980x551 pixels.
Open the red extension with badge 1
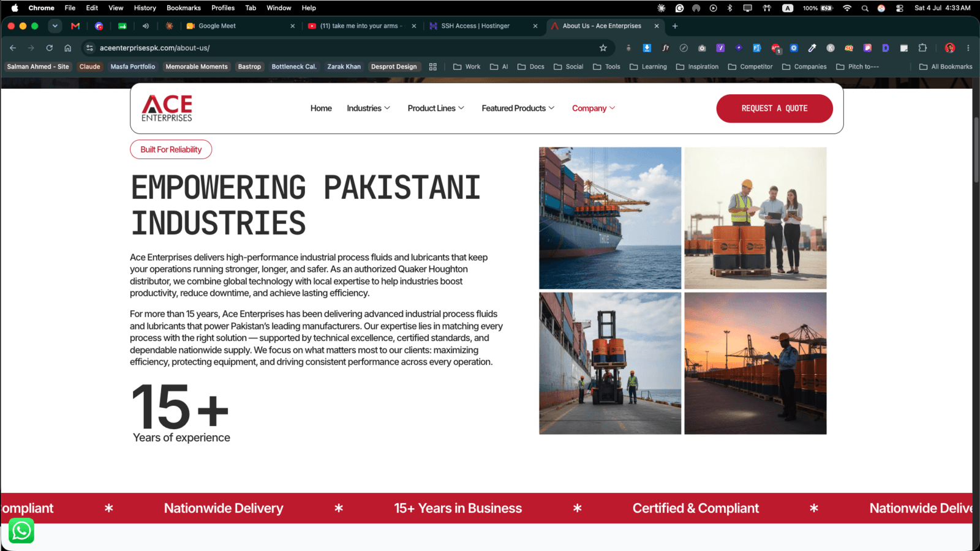click(776, 48)
